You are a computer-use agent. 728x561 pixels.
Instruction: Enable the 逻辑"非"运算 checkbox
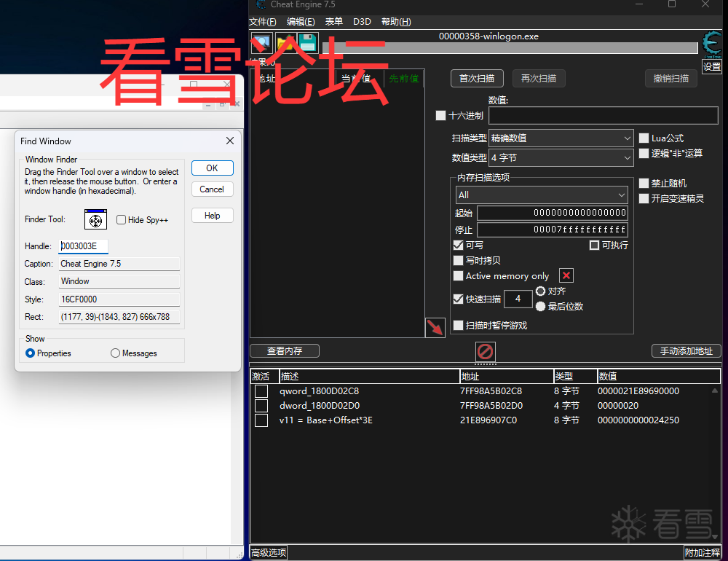click(644, 154)
